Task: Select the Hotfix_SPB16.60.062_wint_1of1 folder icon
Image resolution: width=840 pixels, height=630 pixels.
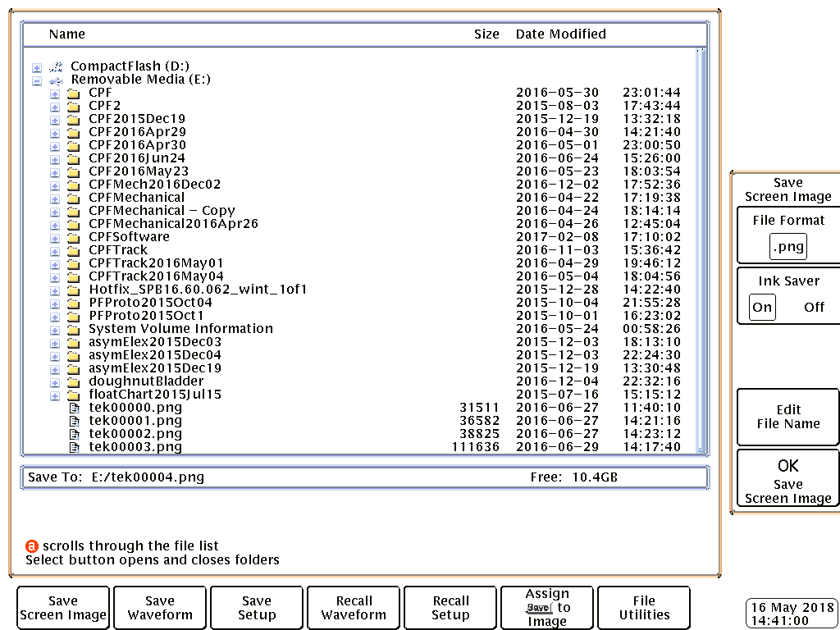Action: click(x=73, y=290)
